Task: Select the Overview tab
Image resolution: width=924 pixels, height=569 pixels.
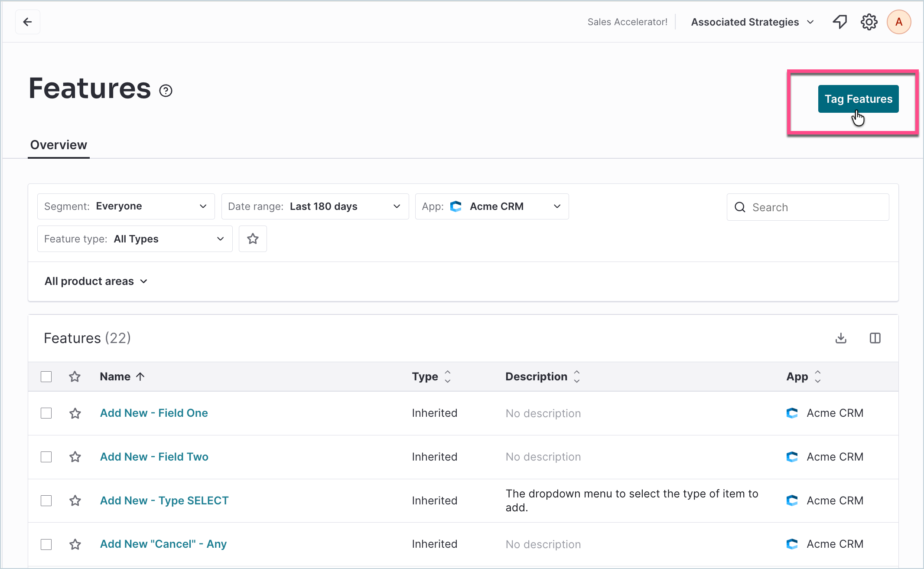Action: point(59,145)
